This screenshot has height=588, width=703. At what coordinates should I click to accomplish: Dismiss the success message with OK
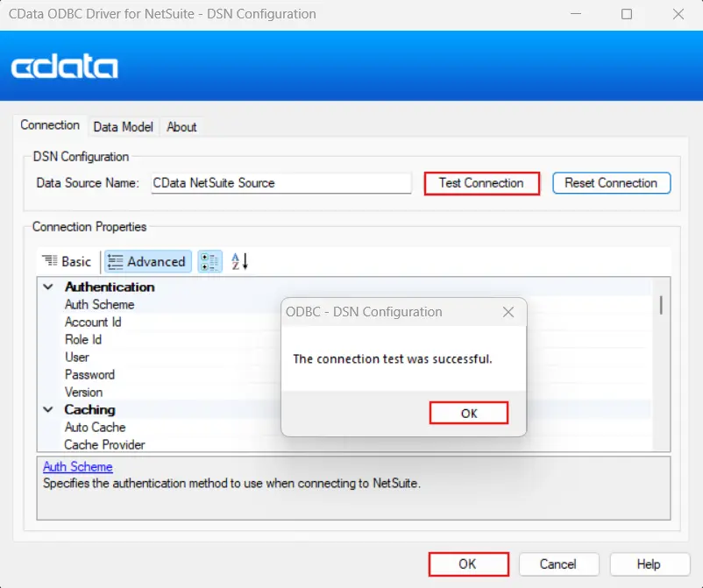pos(468,412)
